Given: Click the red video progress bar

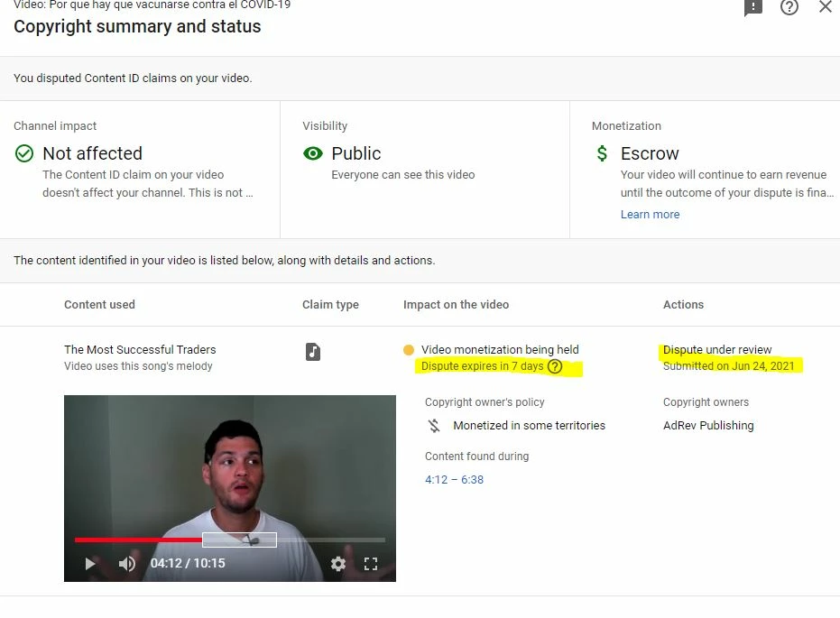Looking at the screenshot, I should [138, 540].
